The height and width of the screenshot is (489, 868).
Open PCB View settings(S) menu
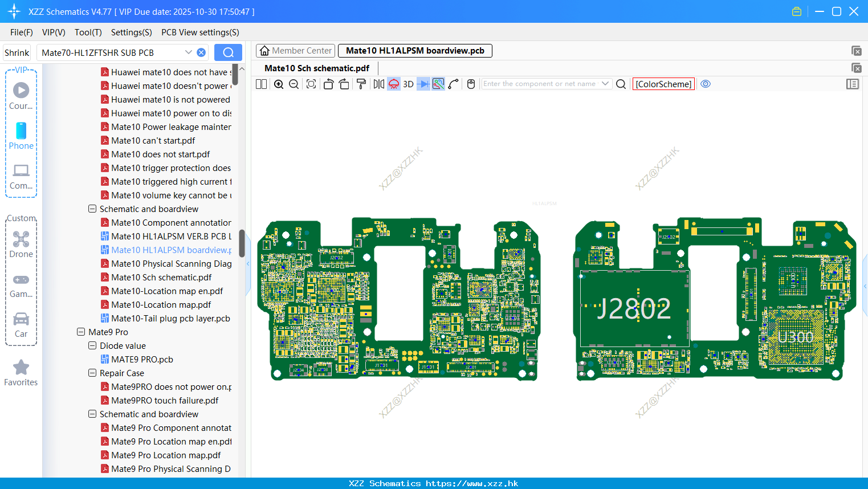200,32
